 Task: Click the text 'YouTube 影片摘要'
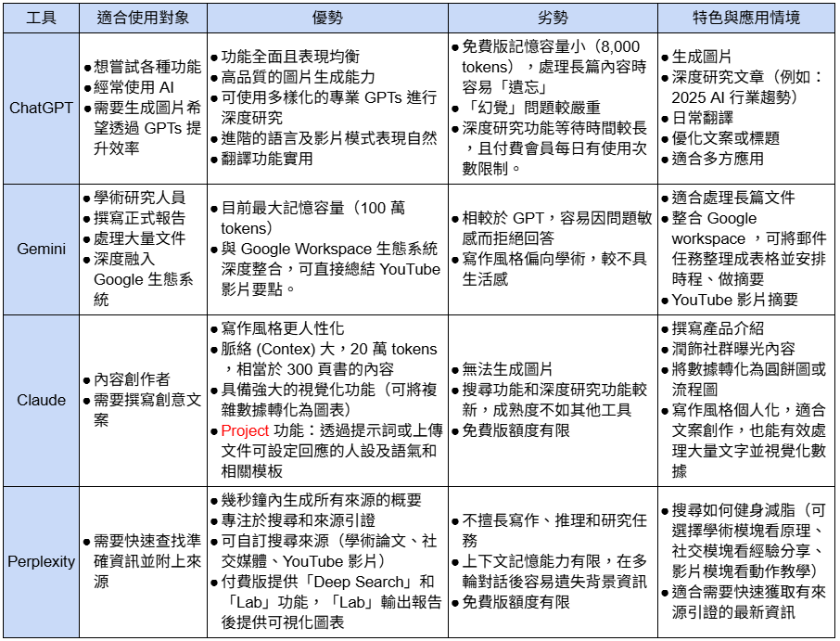[x=735, y=299]
